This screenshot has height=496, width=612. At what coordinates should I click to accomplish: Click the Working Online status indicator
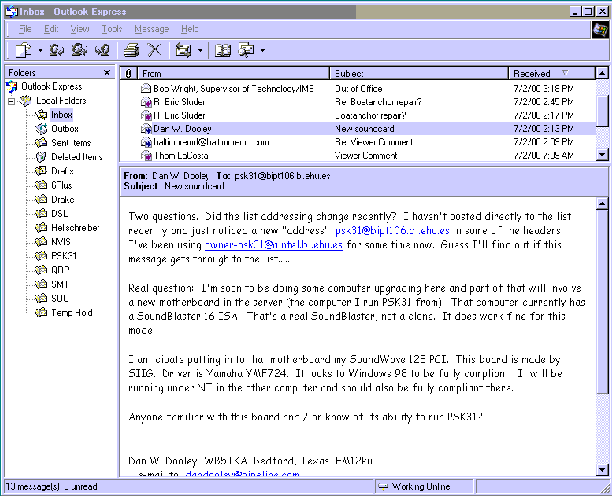423,487
